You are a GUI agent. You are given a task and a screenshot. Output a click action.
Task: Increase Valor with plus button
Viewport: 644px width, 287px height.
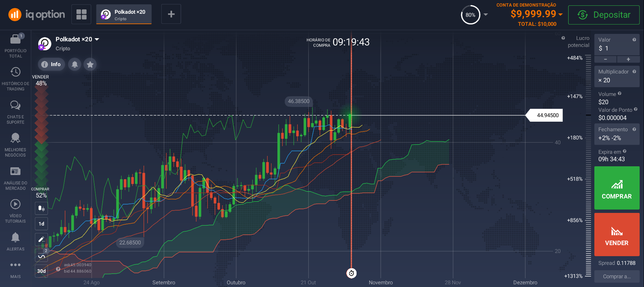click(628, 59)
